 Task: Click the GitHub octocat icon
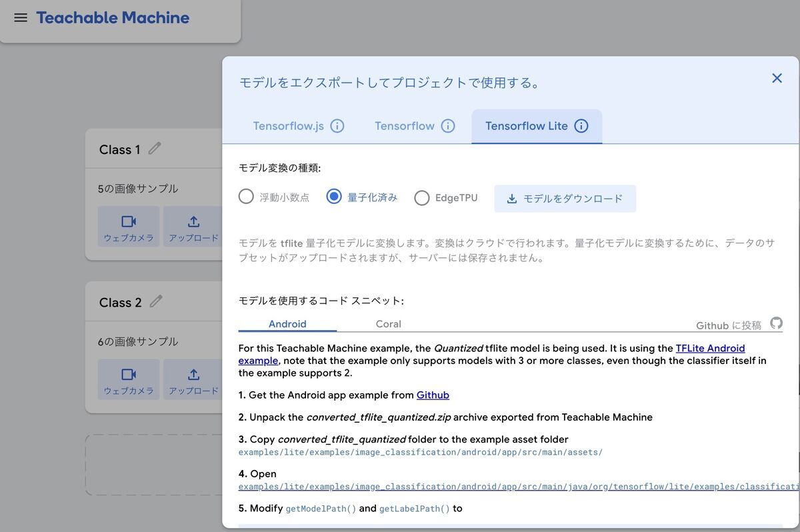[776, 323]
